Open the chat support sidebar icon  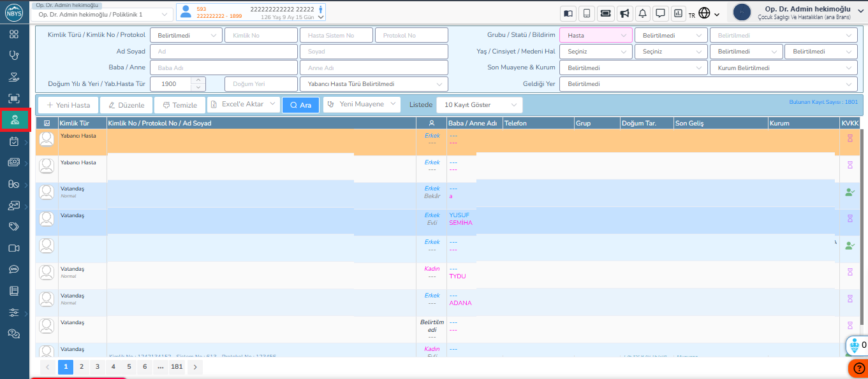pyautogui.click(x=14, y=334)
